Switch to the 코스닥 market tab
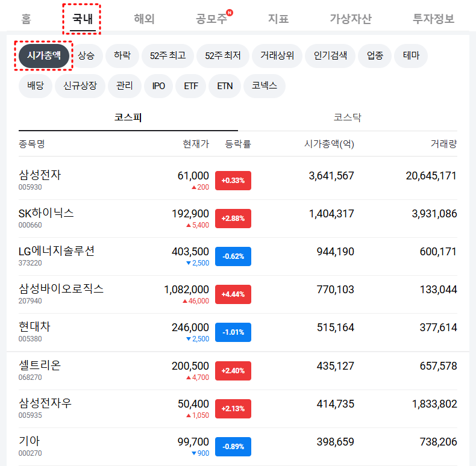This screenshot has width=476, height=466. tap(348, 118)
